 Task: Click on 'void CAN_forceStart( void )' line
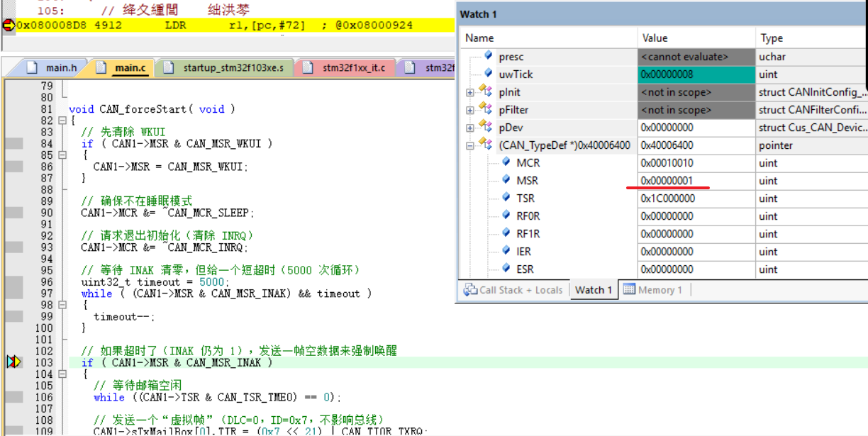point(152,109)
